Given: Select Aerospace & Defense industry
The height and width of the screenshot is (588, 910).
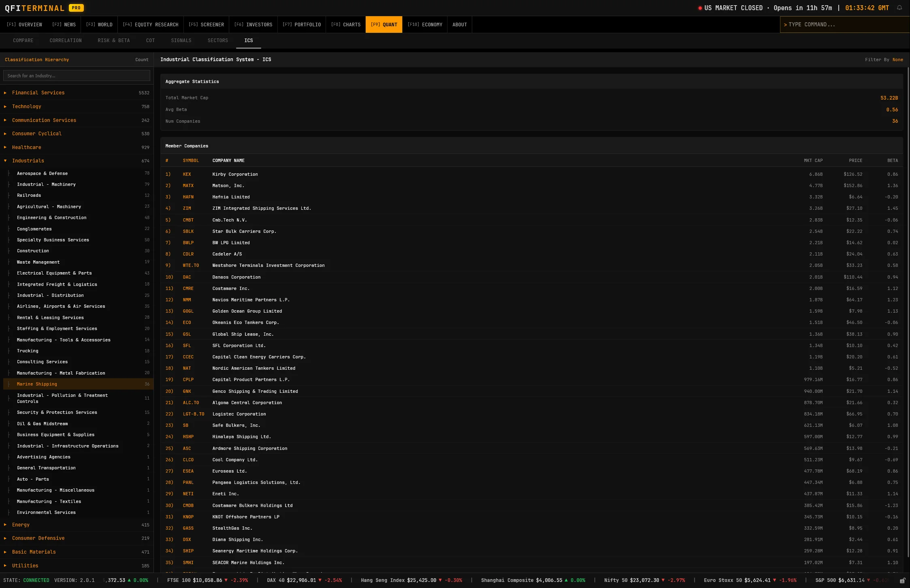Looking at the screenshot, I should tap(42, 173).
